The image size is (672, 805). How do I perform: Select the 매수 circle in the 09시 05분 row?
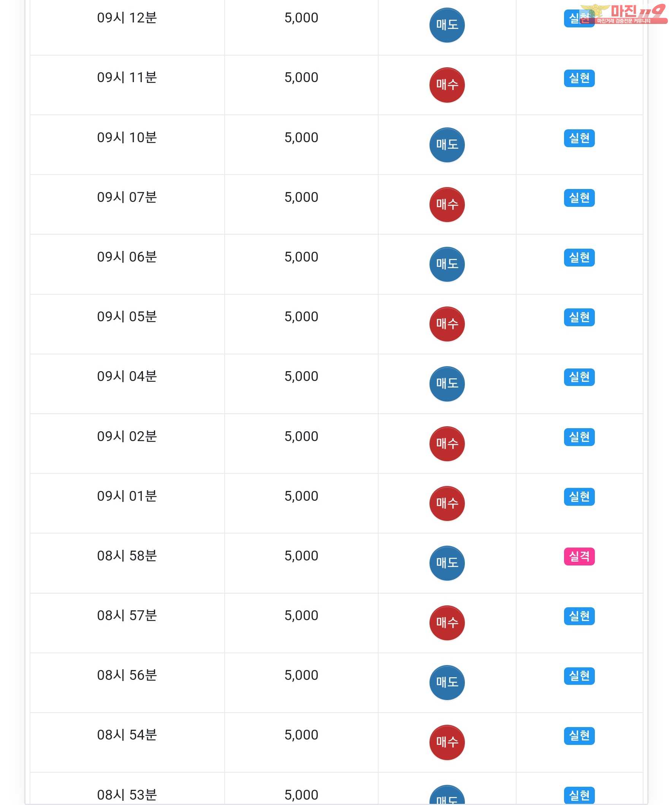click(x=447, y=324)
